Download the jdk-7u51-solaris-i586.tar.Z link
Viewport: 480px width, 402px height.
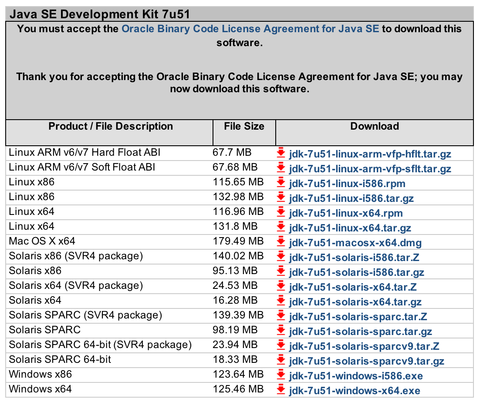click(x=354, y=258)
